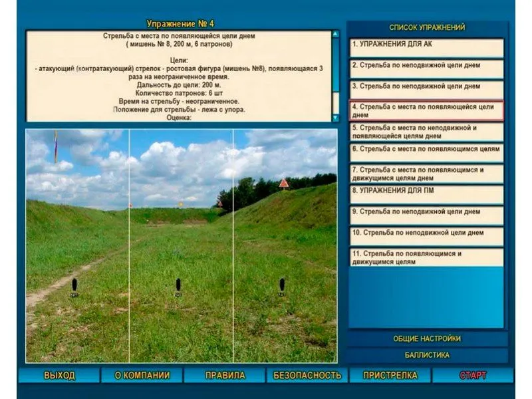The width and height of the screenshot is (532, 399).
Task: Open exercise 7 появляющимся и движущимся целям
Action: [426, 174]
